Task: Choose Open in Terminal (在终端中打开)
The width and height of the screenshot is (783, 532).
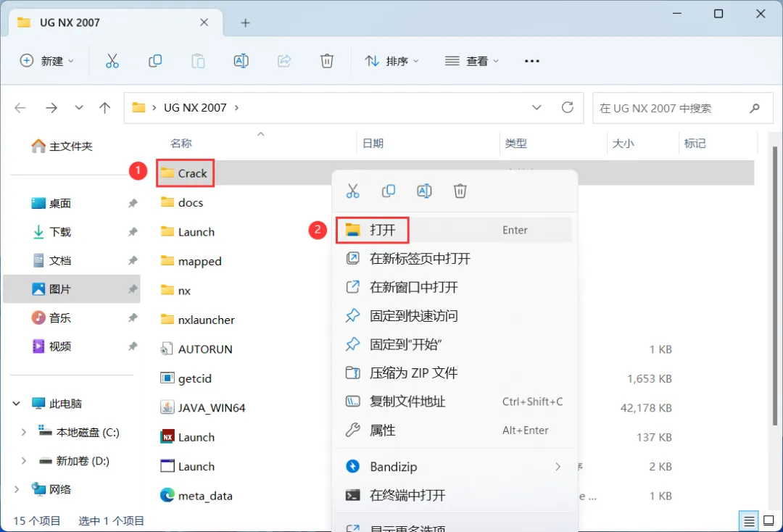Action: click(454, 495)
